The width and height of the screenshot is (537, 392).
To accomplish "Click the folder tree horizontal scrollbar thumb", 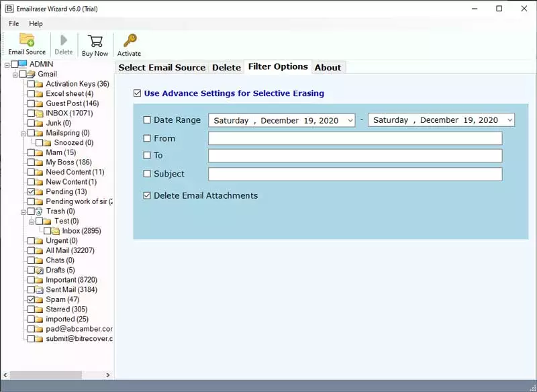I will tap(46, 375).
